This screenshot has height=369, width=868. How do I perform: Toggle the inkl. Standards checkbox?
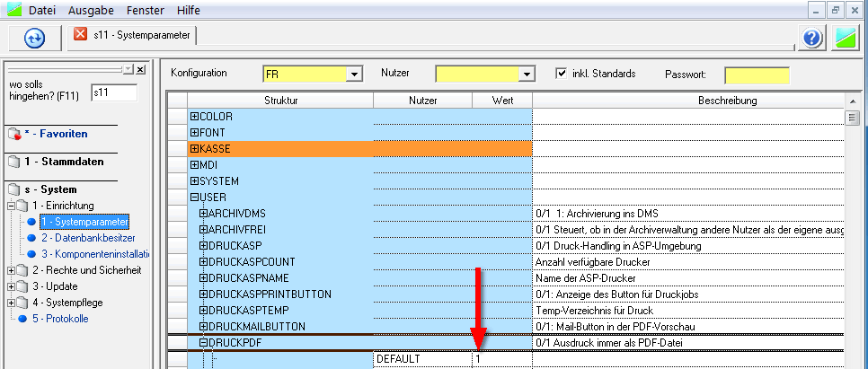coord(562,74)
